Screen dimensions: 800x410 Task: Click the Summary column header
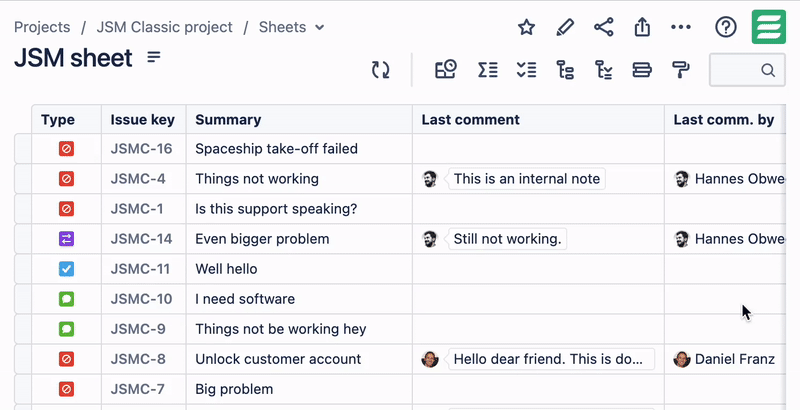click(x=228, y=120)
